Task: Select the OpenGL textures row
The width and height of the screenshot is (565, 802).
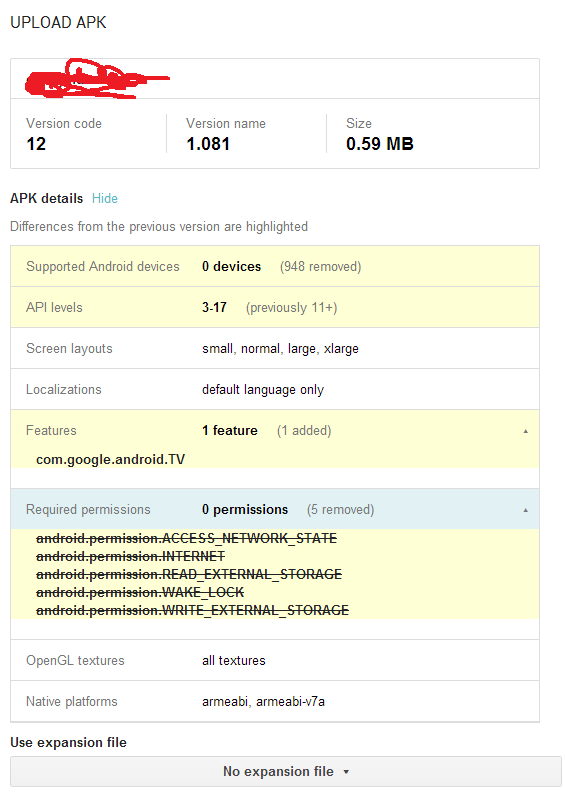Action: point(275,660)
